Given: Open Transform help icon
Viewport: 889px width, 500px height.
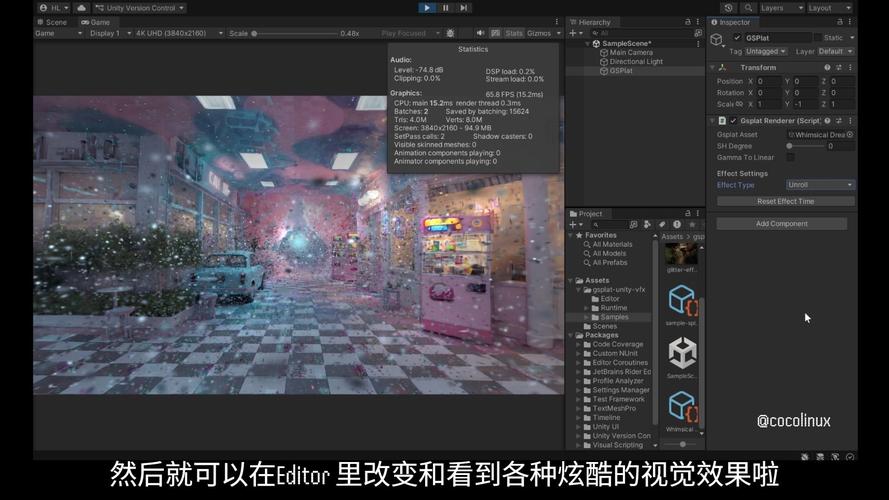Looking at the screenshot, I should [827, 67].
